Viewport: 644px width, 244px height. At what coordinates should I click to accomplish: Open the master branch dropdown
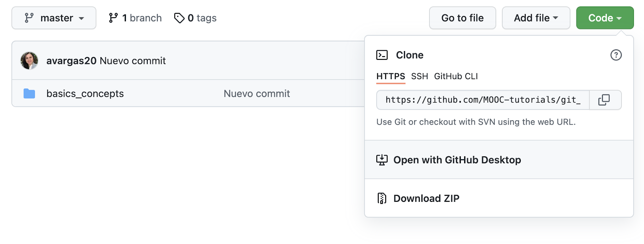[x=54, y=18]
